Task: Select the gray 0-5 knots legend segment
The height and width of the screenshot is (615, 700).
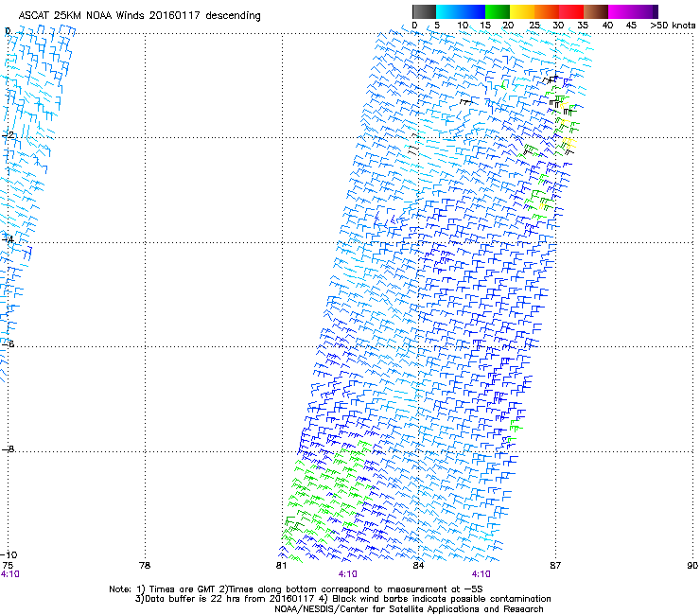Action: pyautogui.click(x=424, y=11)
